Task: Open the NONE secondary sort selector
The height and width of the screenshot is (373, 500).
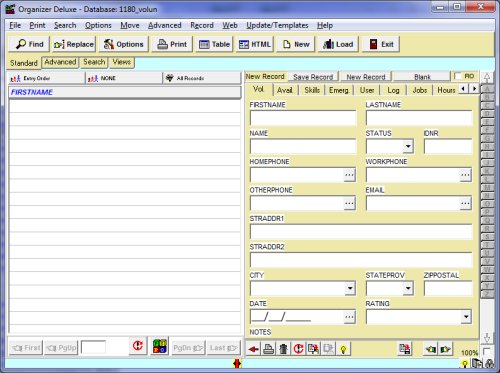Action: click(x=124, y=78)
